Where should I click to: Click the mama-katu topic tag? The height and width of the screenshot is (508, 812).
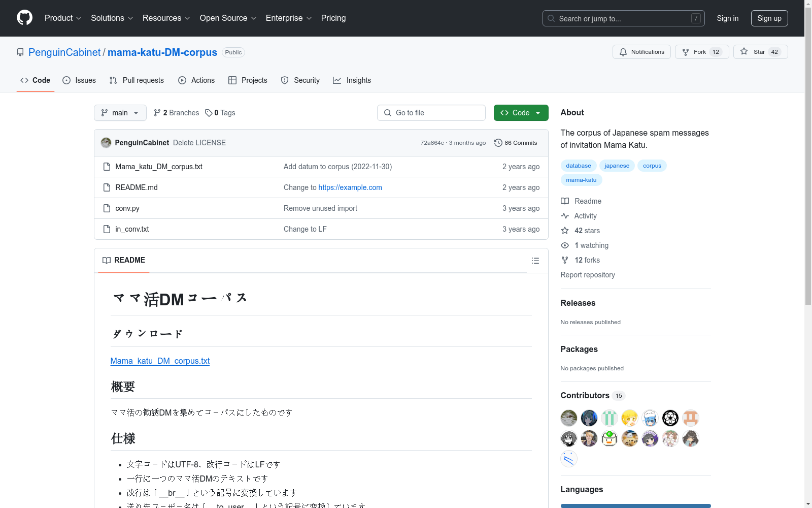tap(581, 180)
